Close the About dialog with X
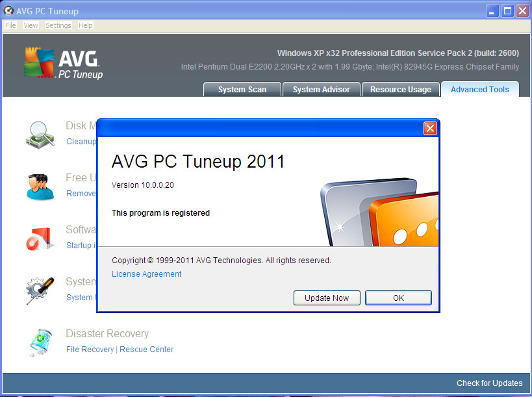 pyautogui.click(x=430, y=128)
